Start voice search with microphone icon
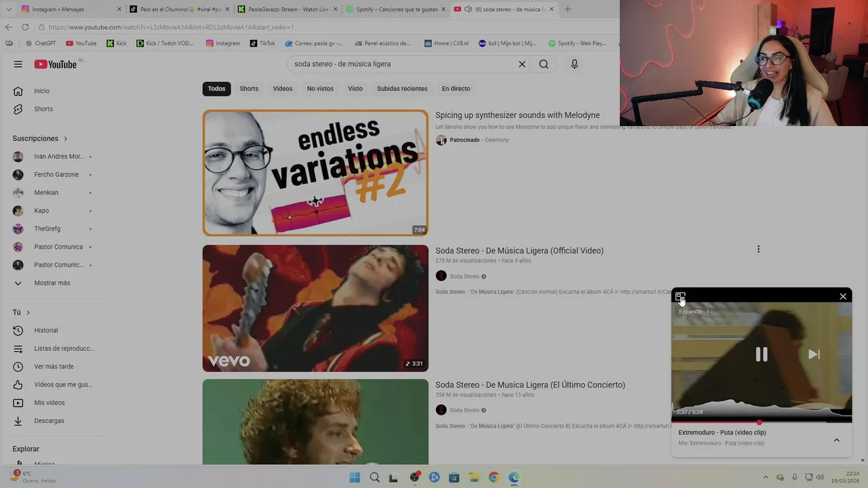Screen dimensions: 868x488 tap(574, 64)
